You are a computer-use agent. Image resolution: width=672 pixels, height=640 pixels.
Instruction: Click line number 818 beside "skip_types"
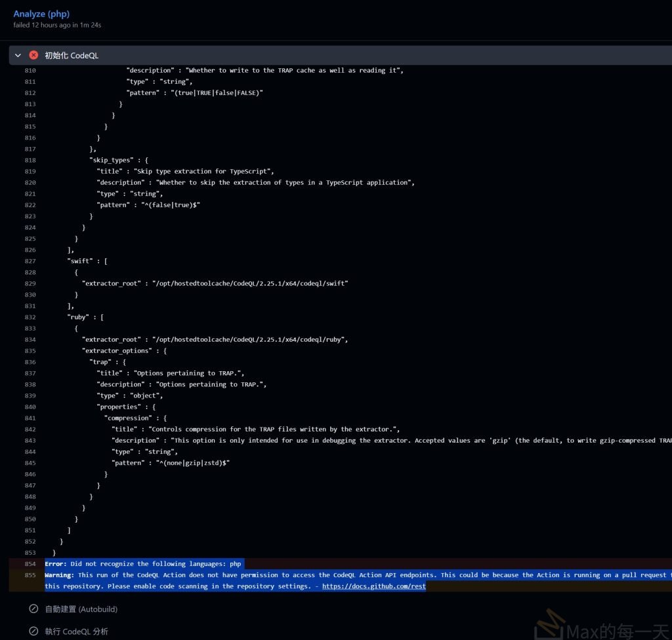[30, 160]
